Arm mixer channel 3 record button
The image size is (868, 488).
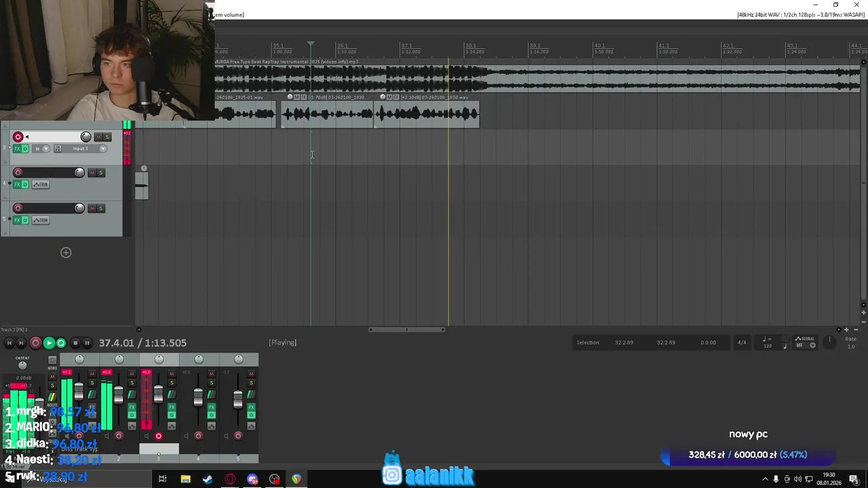(159, 436)
